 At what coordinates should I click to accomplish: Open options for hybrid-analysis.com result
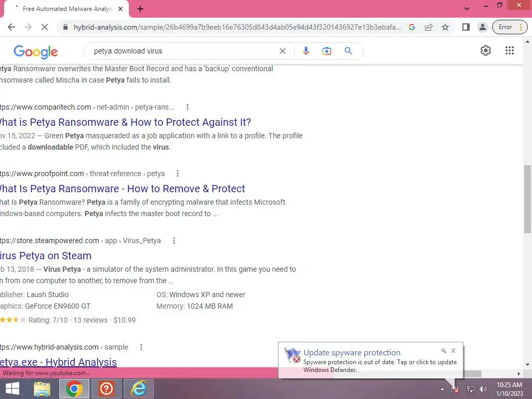[141, 347]
